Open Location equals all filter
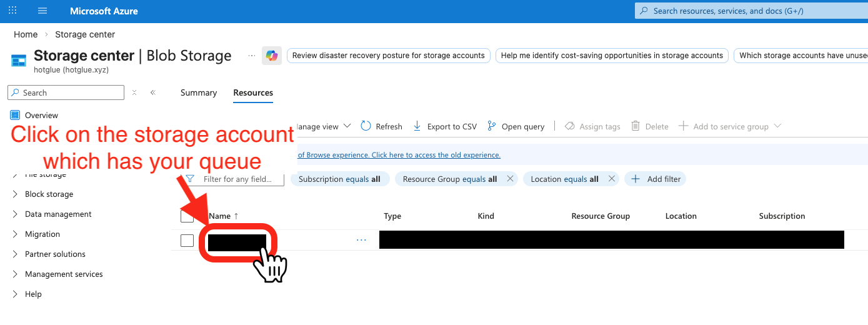This screenshot has width=868, height=325. 564,179
